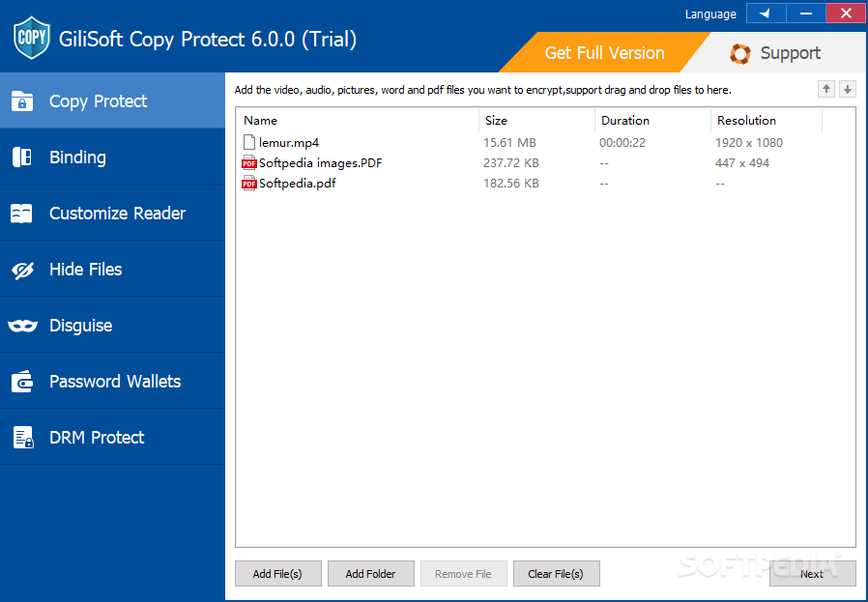Viewport: 868px width, 602px height.
Task: Move file up with arrow button
Action: (x=826, y=89)
